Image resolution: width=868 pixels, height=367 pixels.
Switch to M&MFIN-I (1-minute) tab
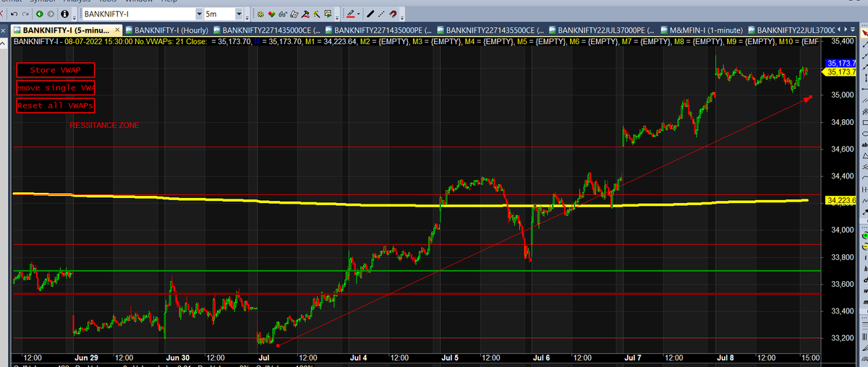[x=702, y=30]
